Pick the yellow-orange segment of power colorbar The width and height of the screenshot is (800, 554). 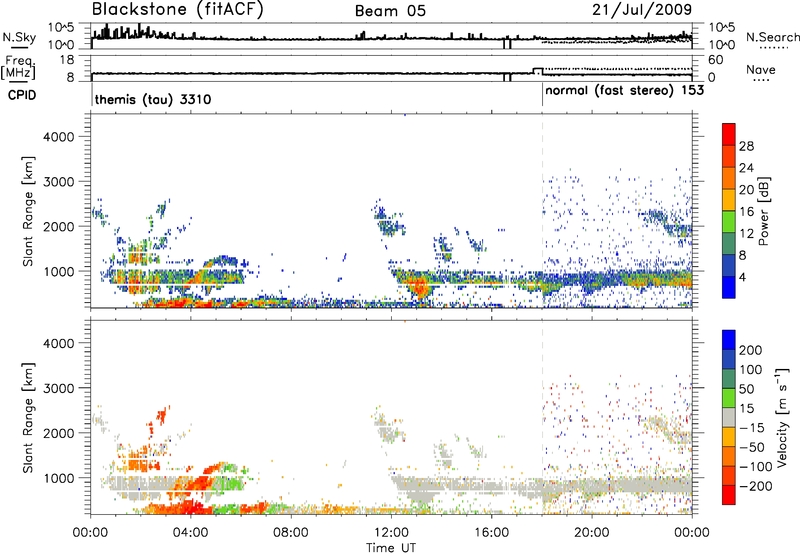tap(729, 199)
